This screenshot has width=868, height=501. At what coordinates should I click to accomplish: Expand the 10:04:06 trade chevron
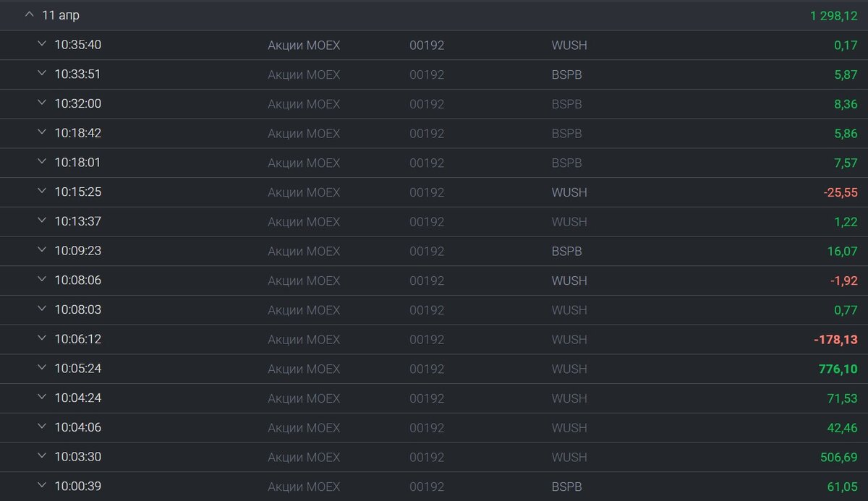[41, 427]
